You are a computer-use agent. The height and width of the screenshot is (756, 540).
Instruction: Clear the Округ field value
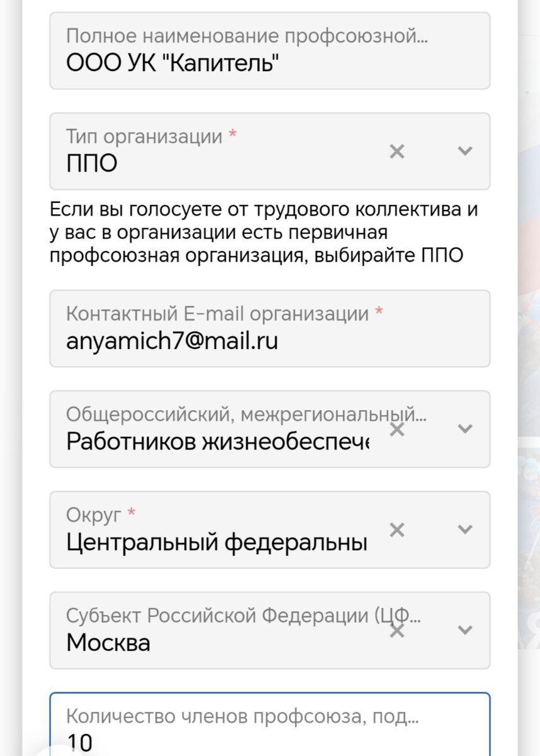tap(397, 530)
